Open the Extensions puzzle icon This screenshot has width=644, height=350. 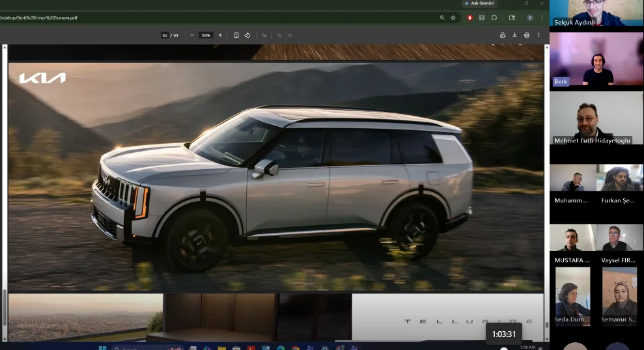pyautogui.click(x=494, y=18)
